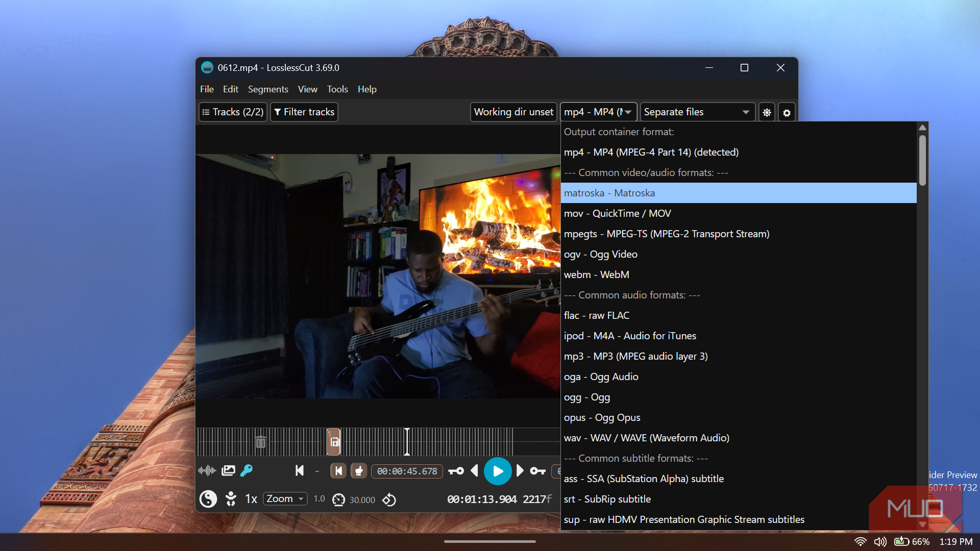This screenshot has width=980, height=551.
Task: Step one frame backward
Action: coord(475,470)
